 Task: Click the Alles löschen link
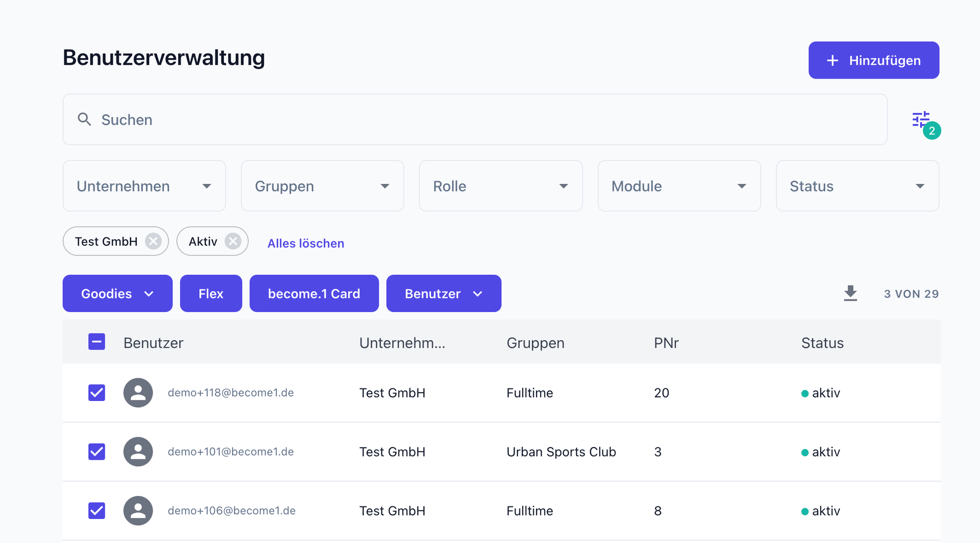(x=306, y=243)
